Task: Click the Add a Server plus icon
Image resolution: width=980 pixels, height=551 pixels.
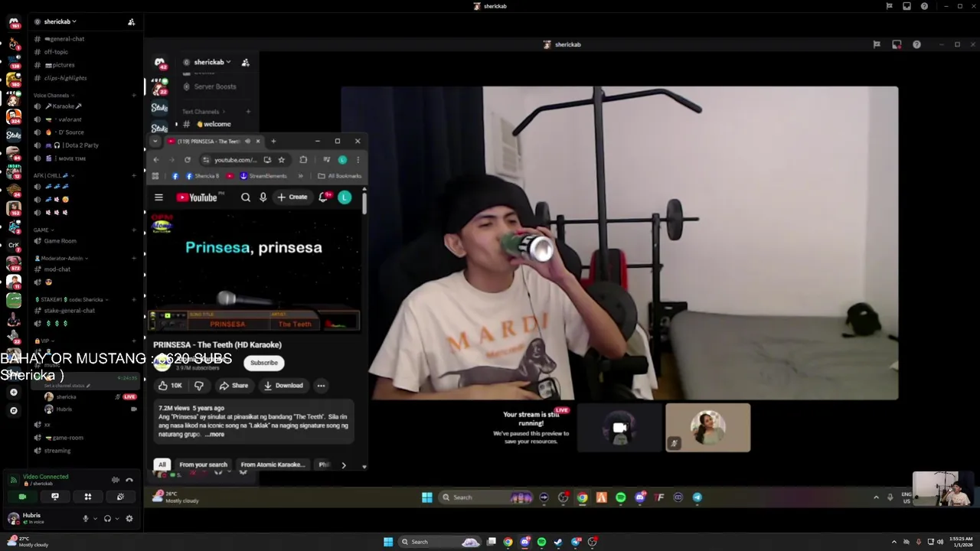Action: [14, 392]
